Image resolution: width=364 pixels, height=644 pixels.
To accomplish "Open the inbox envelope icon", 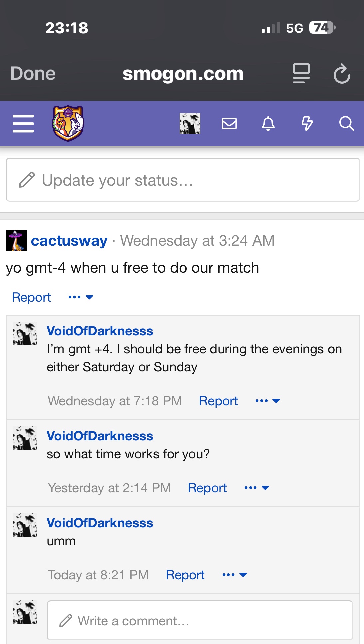I will point(229,124).
